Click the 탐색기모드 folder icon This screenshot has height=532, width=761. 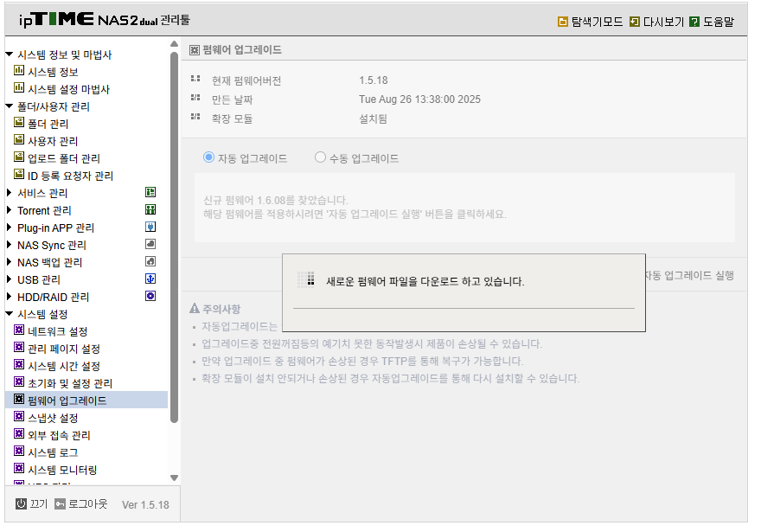click(x=562, y=22)
